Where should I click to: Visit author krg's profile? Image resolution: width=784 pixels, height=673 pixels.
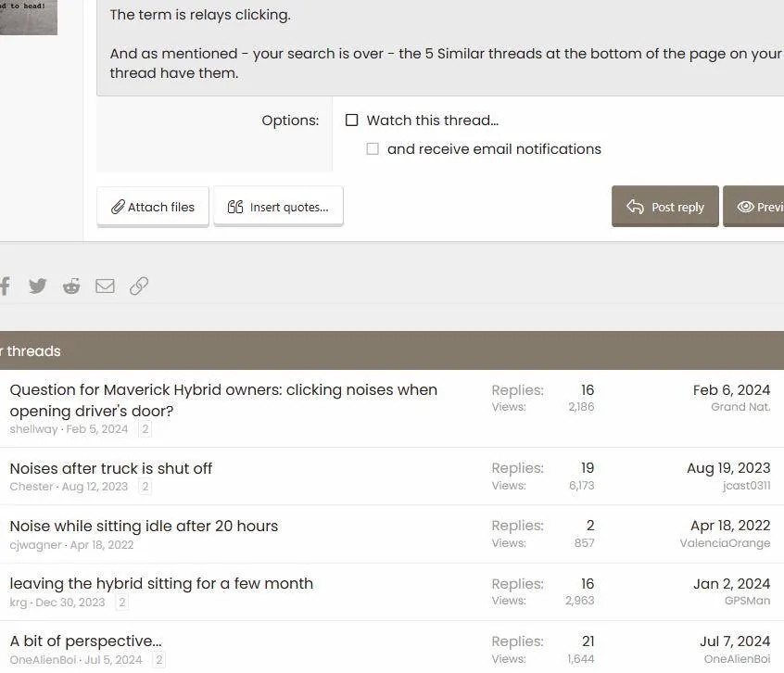pyautogui.click(x=18, y=603)
